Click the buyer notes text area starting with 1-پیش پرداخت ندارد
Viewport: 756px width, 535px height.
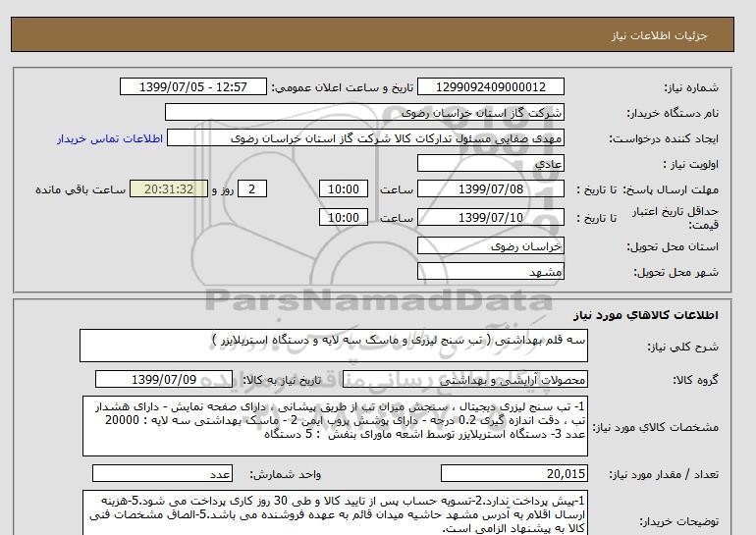pyautogui.click(x=335, y=513)
